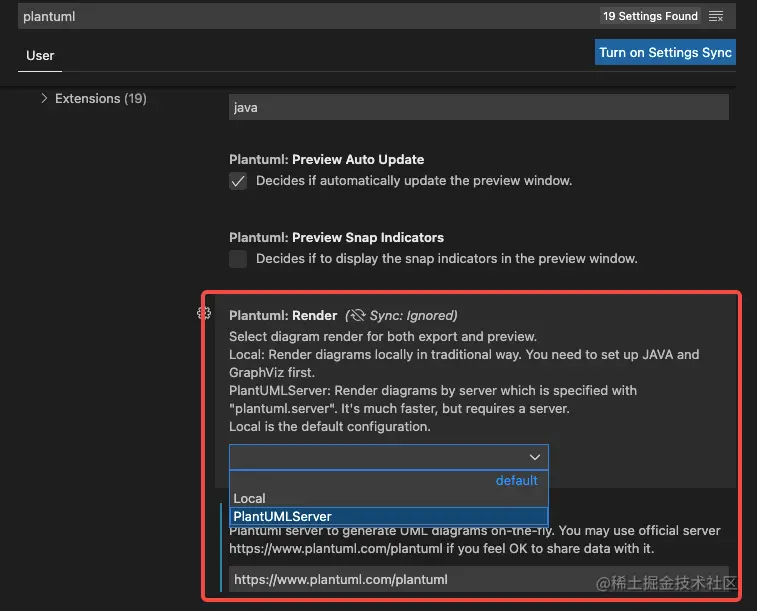Click the plantuml server URL field

click(478, 579)
